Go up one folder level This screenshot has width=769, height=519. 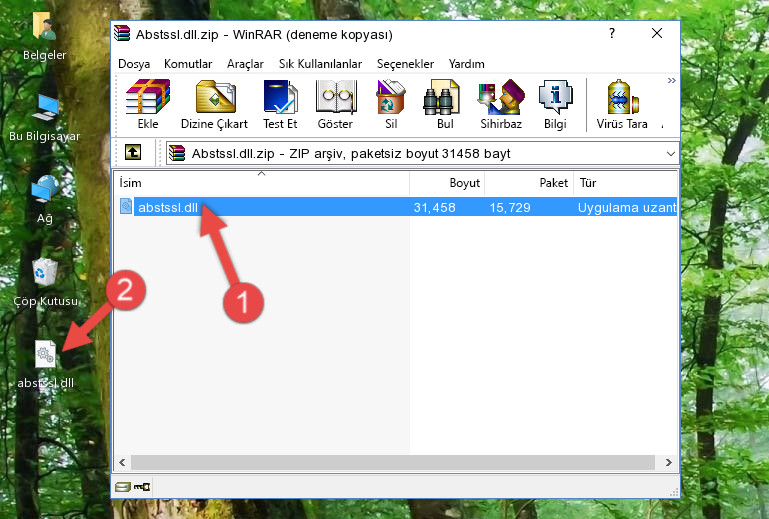tap(133, 153)
